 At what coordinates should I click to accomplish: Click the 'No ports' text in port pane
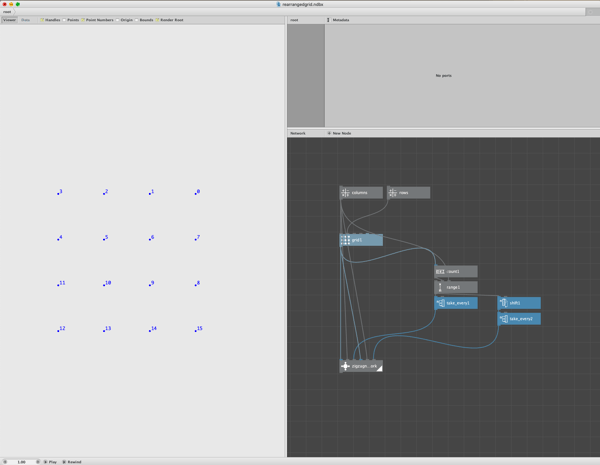pyautogui.click(x=443, y=75)
